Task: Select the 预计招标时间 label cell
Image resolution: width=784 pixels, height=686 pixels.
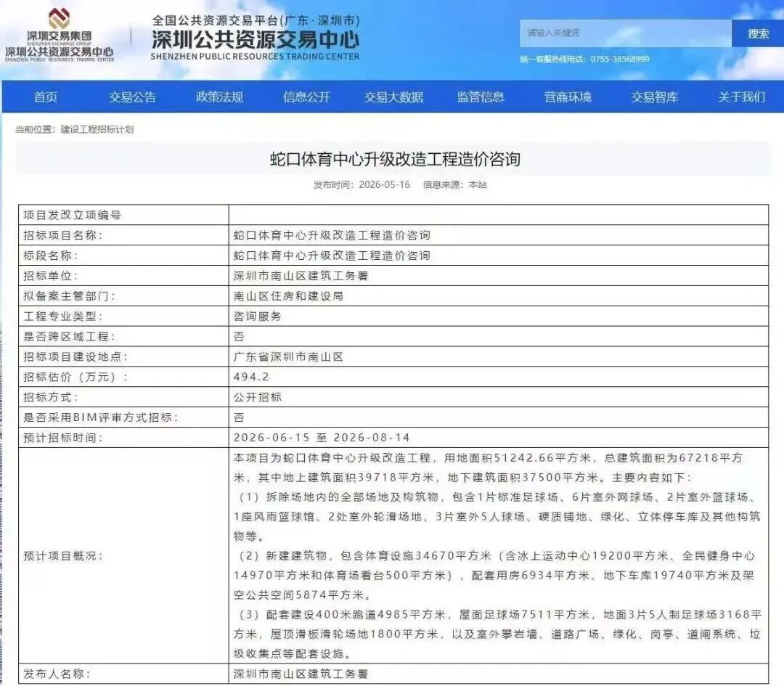Action: tap(123, 438)
